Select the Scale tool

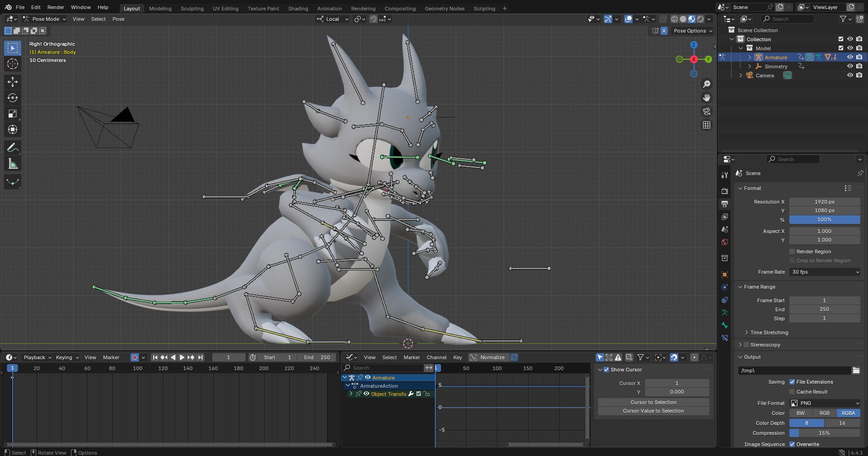13,114
